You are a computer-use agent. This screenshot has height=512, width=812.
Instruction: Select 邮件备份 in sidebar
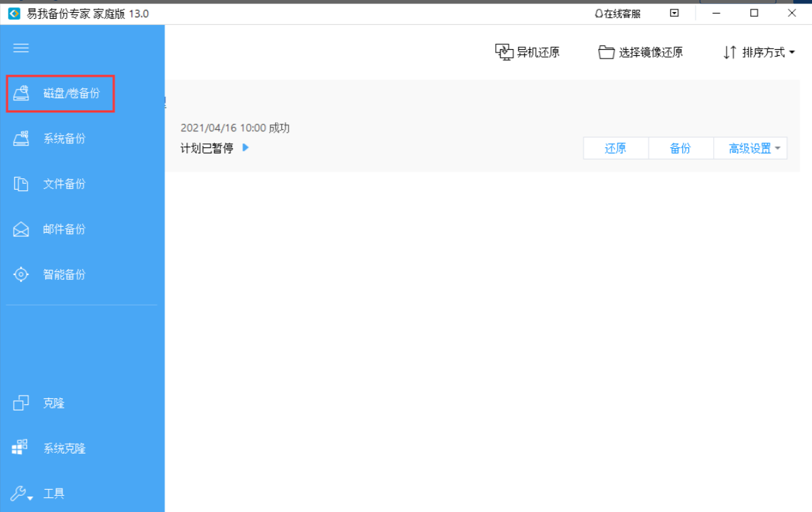pyautogui.click(x=65, y=229)
